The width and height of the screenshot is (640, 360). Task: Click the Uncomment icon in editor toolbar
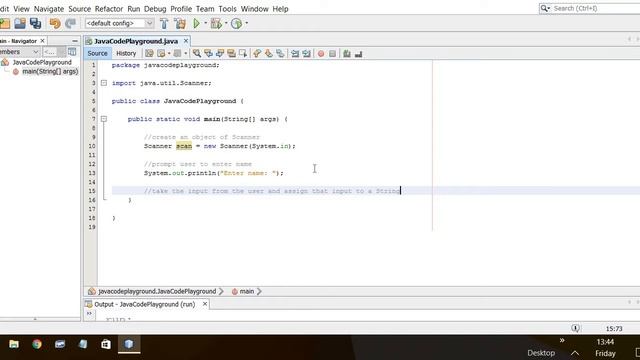click(358, 53)
